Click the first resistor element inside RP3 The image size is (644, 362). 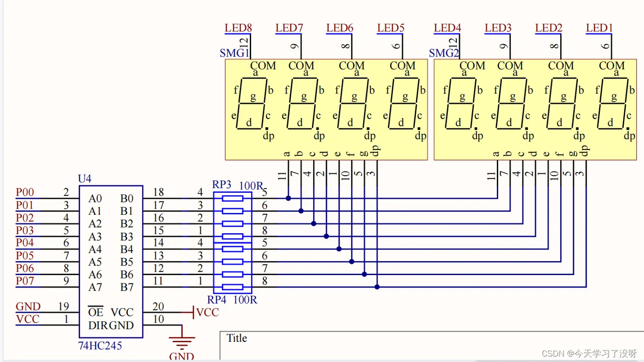pyautogui.click(x=232, y=198)
